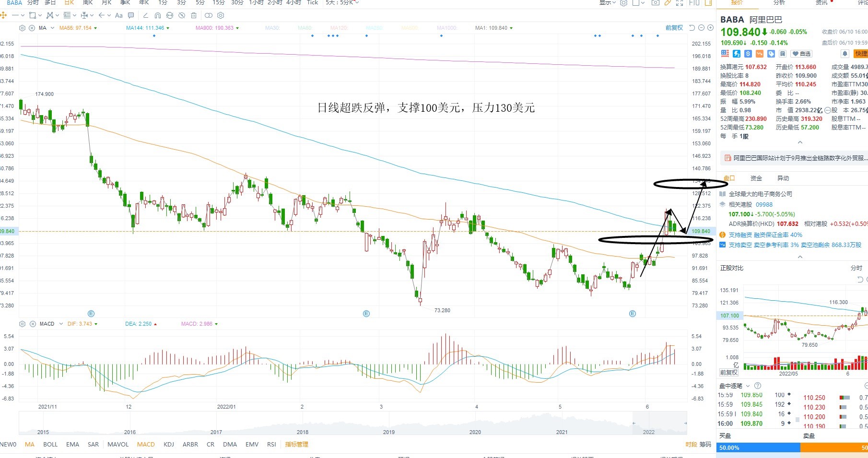The height and width of the screenshot is (458, 868).
Task: Zoom in the chart with plus icon
Action: point(710,28)
